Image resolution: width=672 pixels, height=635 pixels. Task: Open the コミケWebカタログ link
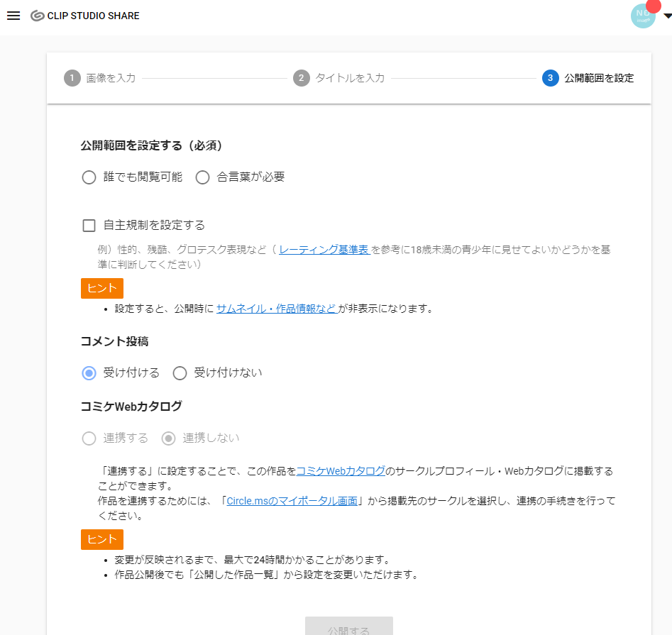(x=341, y=471)
